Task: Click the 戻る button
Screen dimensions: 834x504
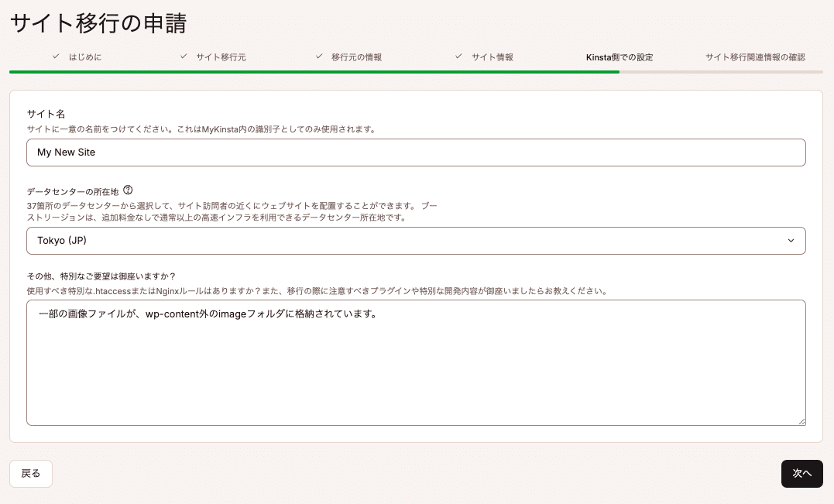Action: coord(30,473)
